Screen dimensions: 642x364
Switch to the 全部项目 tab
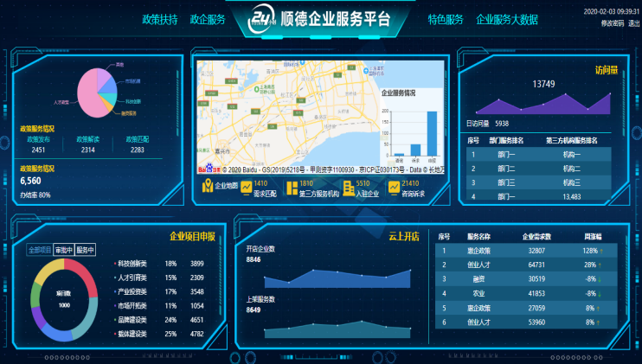(x=40, y=250)
